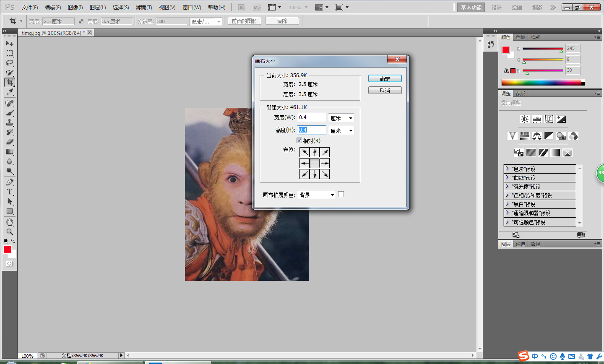Image resolution: width=604 pixels, height=364 pixels.
Task: Select the Dodge tool
Action: point(10,171)
